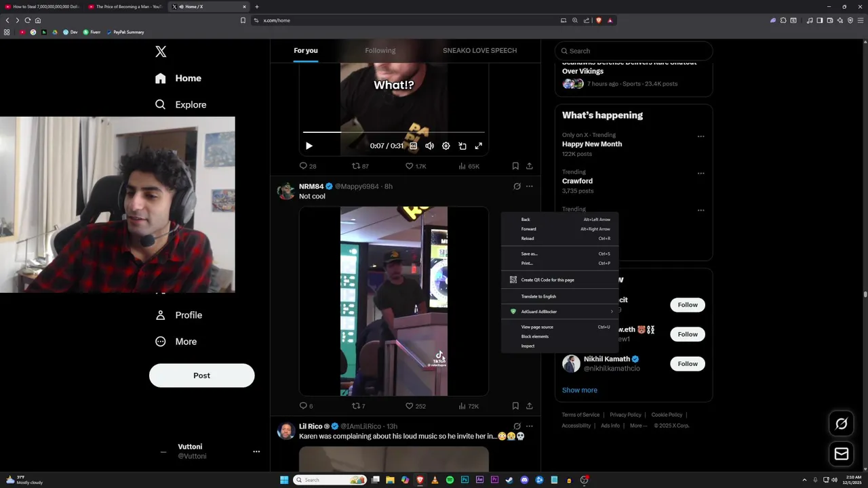Screen dimensions: 868x488
Task: Choose Back in the context menu
Action: tap(559, 220)
